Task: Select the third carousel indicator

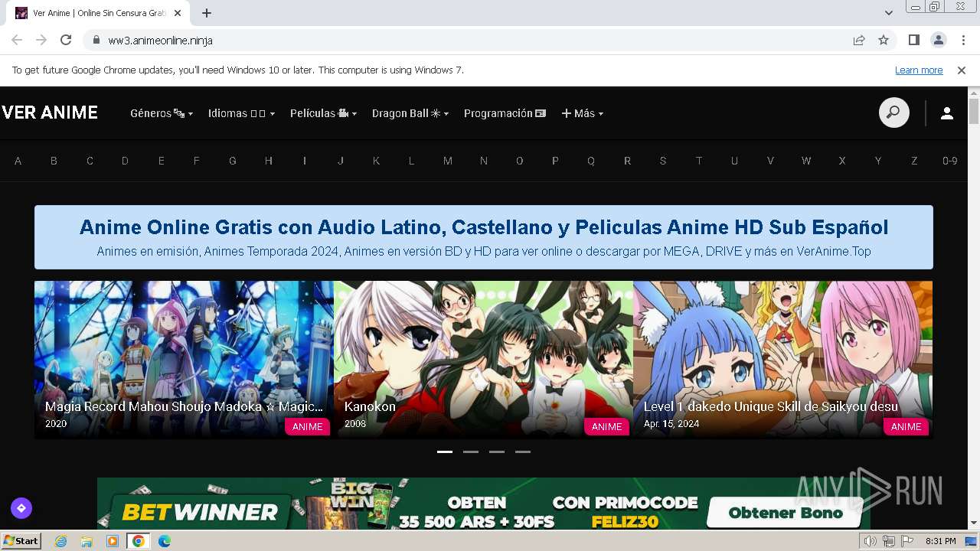Action: [497, 452]
